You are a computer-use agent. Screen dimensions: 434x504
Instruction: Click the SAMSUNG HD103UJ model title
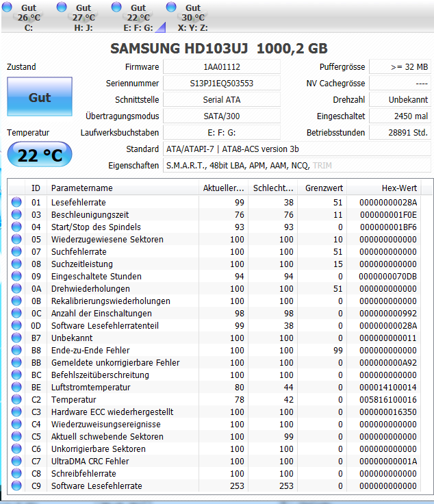pos(219,49)
